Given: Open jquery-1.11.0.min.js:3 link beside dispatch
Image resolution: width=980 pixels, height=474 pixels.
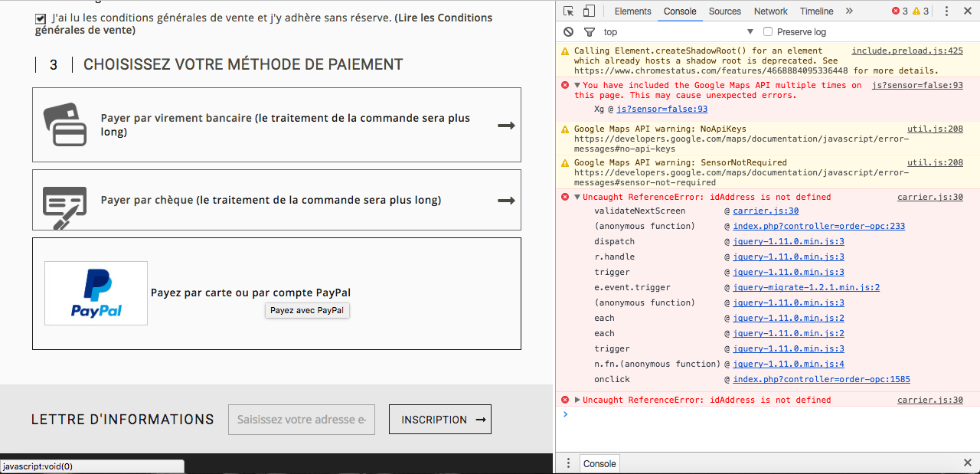Looking at the screenshot, I should pyautogui.click(x=789, y=241).
